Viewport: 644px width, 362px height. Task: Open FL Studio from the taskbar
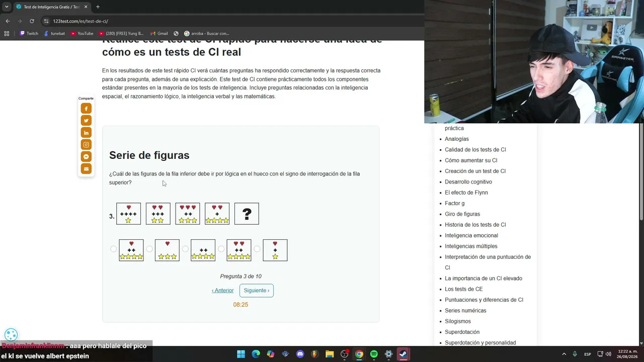click(315, 354)
